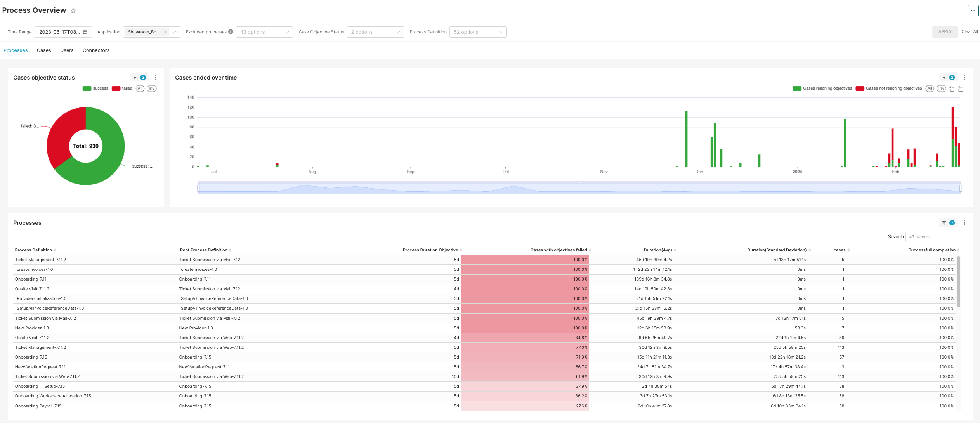Click the zoom area icon on time chart
The width and height of the screenshot is (980, 423).
[952, 89]
